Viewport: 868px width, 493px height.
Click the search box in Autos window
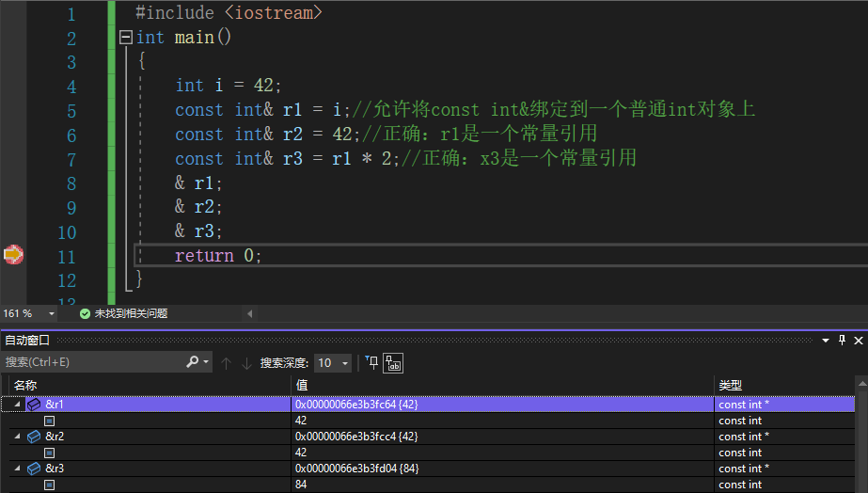point(92,362)
